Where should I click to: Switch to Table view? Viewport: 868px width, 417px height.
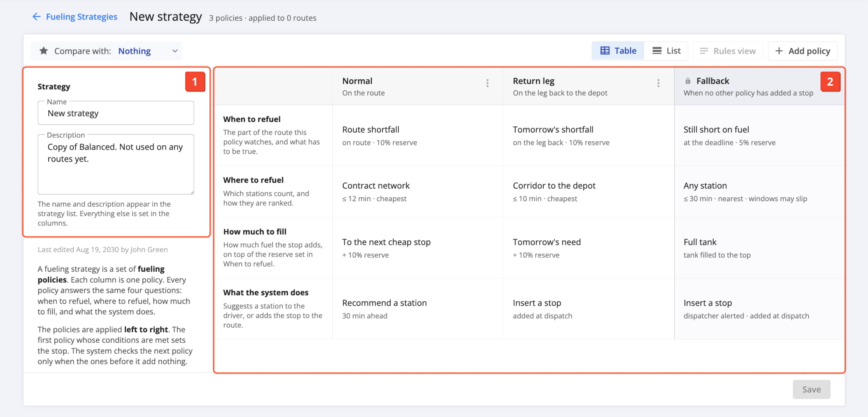[x=618, y=51]
